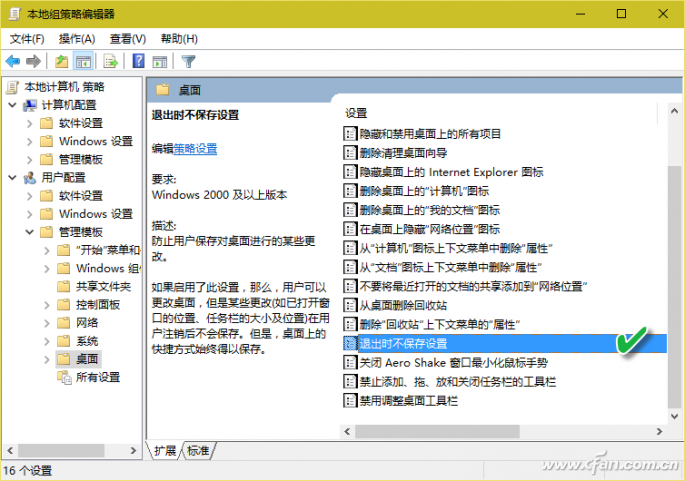This screenshot has width=685, height=481.
Task: Select 删除“回收站”上下文菜单的“属性” policy
Action: click(439, 324)
